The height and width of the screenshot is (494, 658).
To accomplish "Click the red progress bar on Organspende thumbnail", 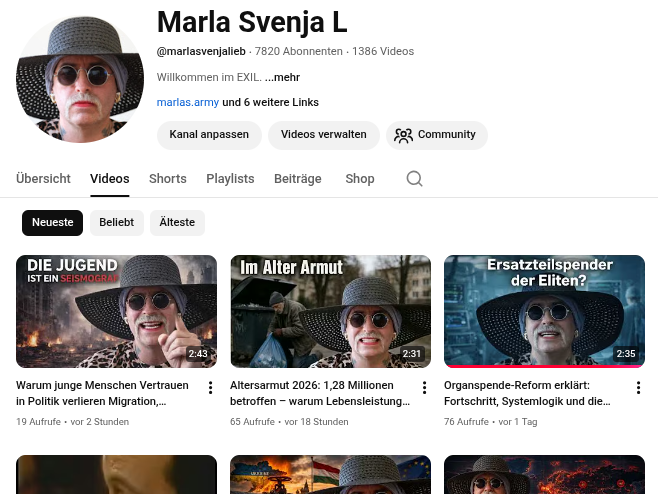I will coord(544,366).
